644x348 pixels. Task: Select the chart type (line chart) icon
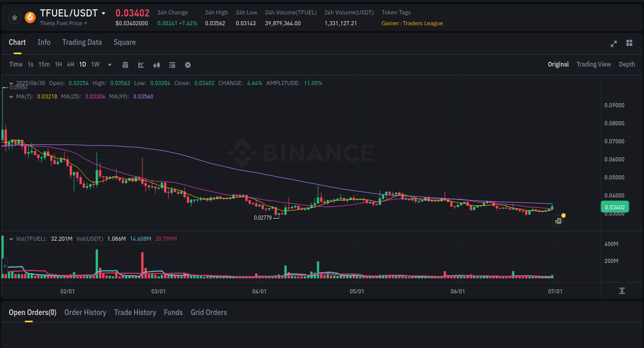pos(140,64)
